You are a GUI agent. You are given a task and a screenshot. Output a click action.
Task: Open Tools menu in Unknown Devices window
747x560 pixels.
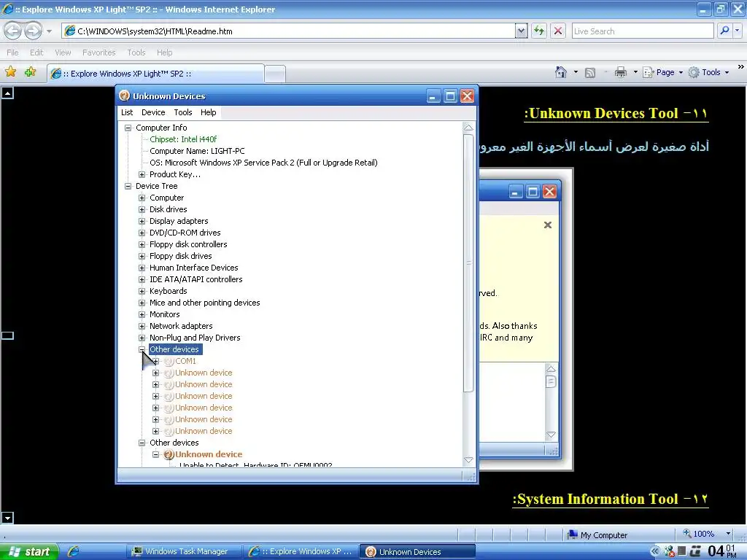183,112
